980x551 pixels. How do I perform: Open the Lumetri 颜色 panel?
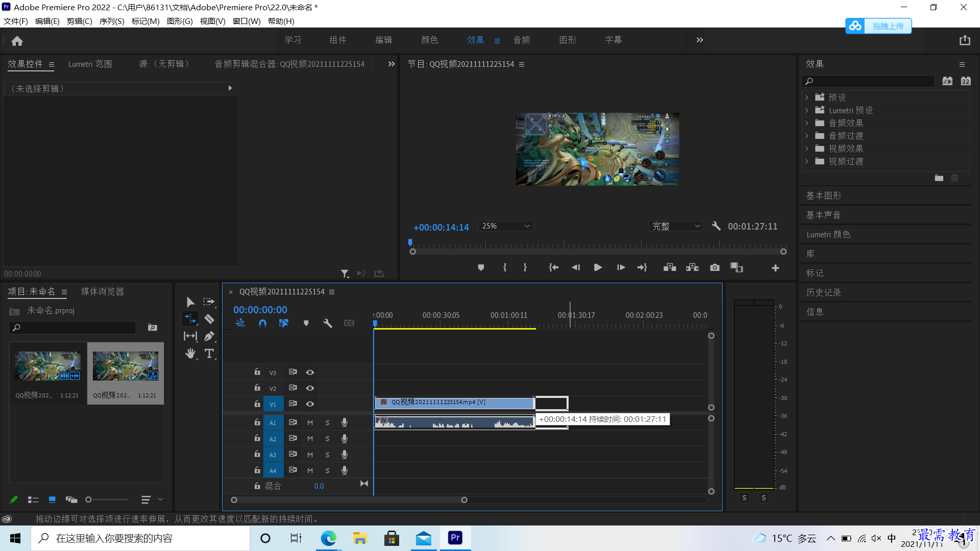(x=828, y=235)
